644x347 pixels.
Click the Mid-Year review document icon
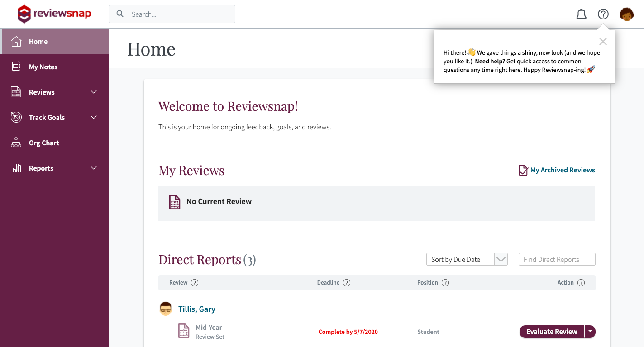[x=183, y=331]
